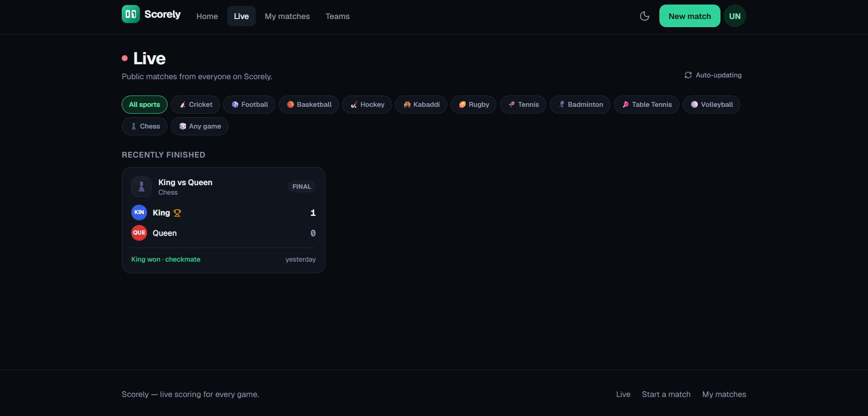
Task: Filter matches by Table Tennis
Action: [x=646, y=105]
